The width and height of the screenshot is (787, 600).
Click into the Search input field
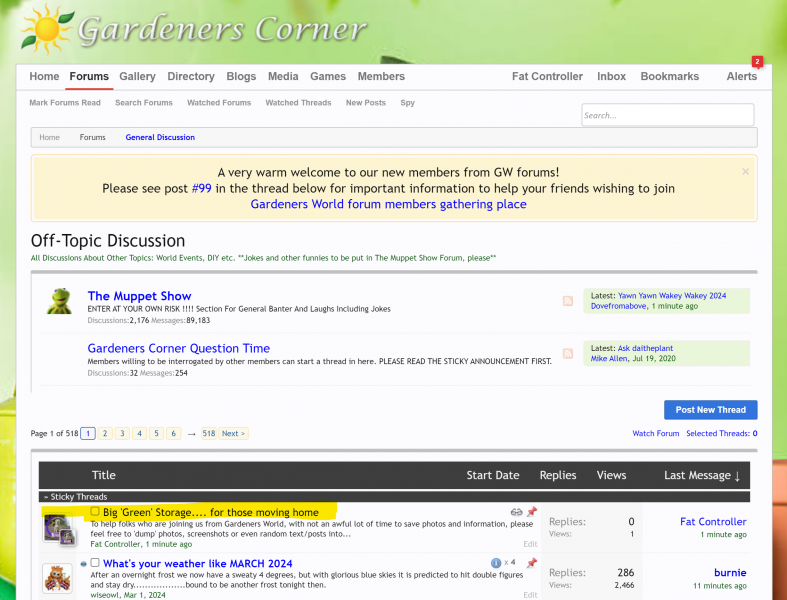pyautogui.click(x=667, y=115)
